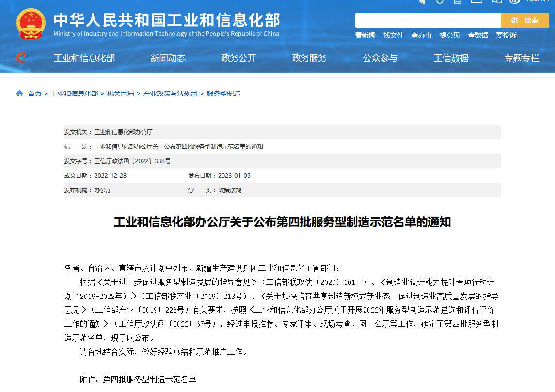Click the 统一搜索 search button
The width and height of the screenshot is (555, 392).
click(524, 20)
